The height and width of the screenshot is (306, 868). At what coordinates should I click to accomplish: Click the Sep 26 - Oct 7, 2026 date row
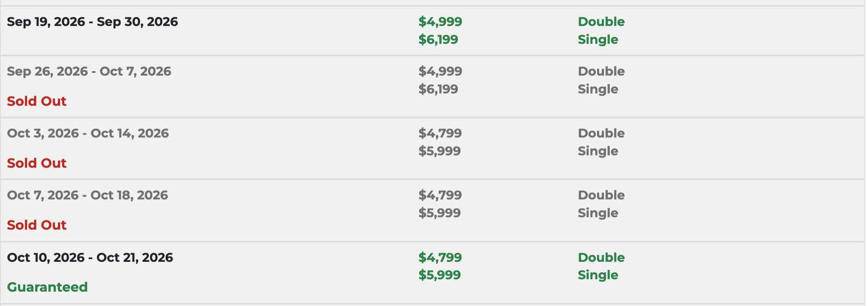pos(89,71)
